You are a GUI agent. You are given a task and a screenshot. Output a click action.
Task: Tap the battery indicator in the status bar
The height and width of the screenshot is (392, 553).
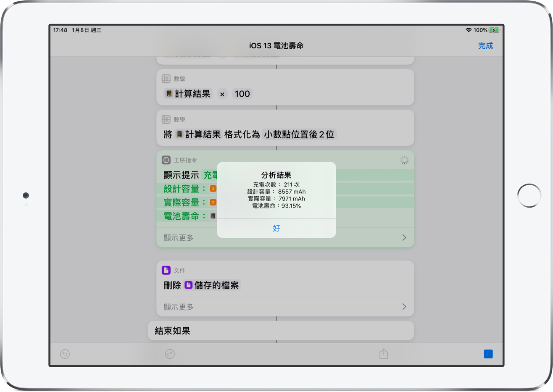pyautogui.click(x=494, y=30)
